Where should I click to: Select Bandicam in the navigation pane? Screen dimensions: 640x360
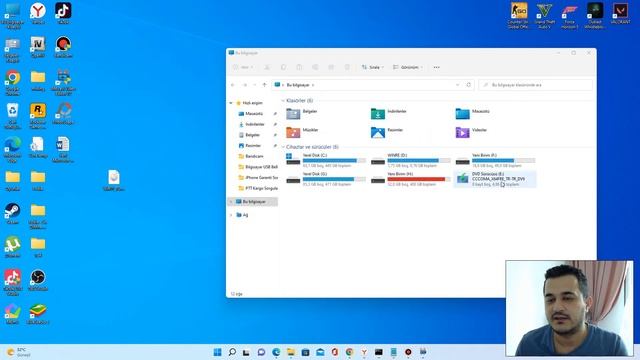(254, 156)
